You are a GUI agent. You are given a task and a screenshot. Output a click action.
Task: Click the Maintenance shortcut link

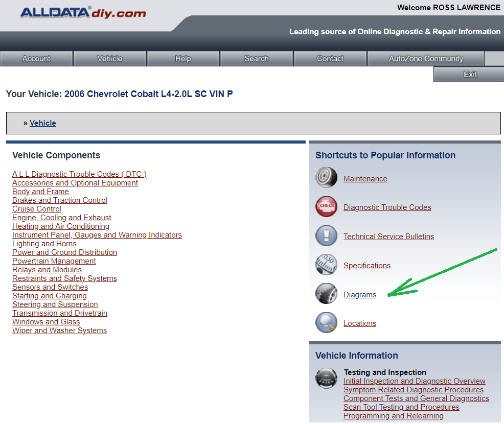click(365, 179)
